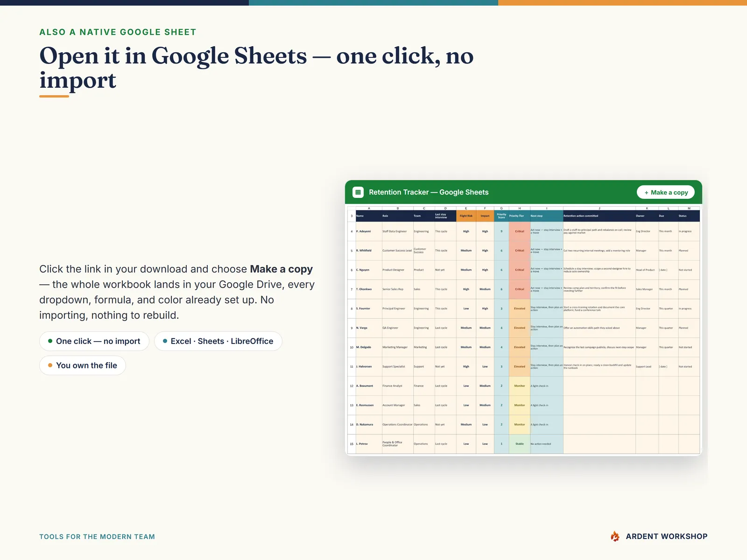Click the 'J. Halvorsen' name cell

[368, 366]
